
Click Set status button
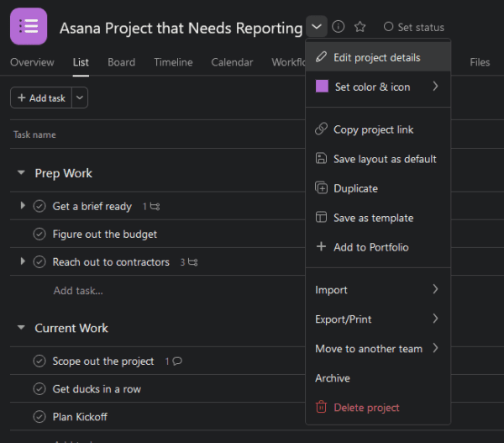[x=414, y=27]
